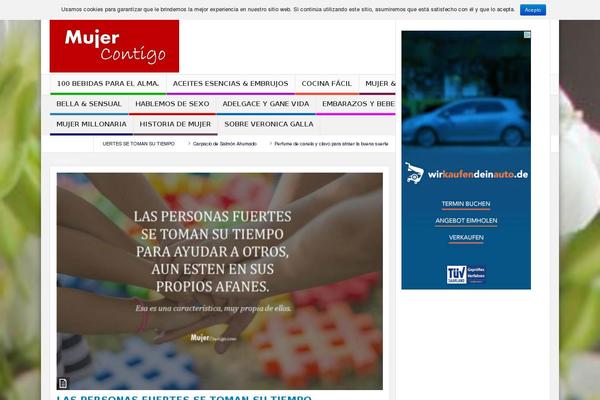Click the blue car image in the ad
Image resolution: width=600 pixels, height=400 pixels.
[x=466, y=121]
